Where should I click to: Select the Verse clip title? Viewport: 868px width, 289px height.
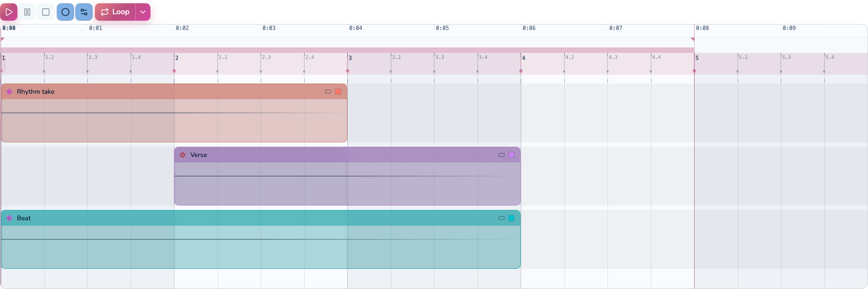click(198, 155)
